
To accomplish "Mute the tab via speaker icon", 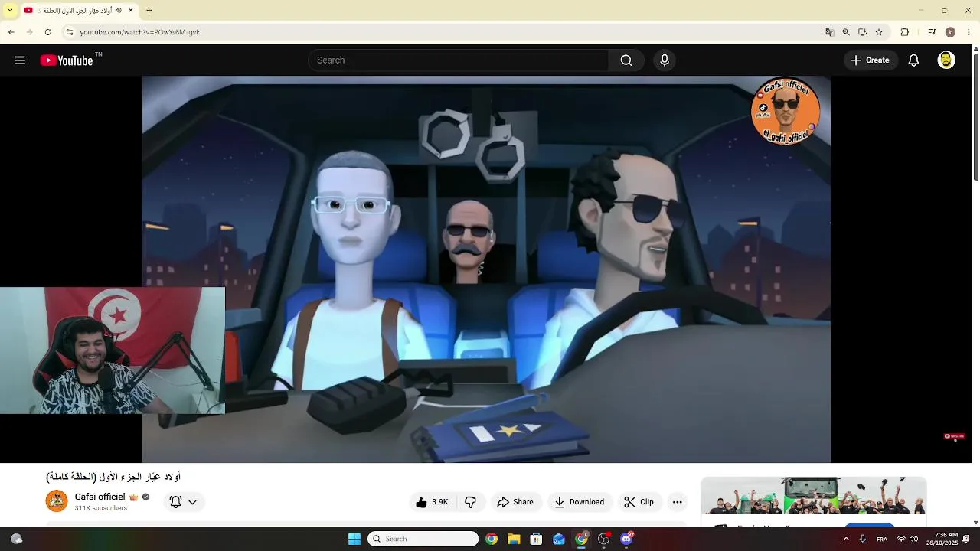I will coord(119,10).
